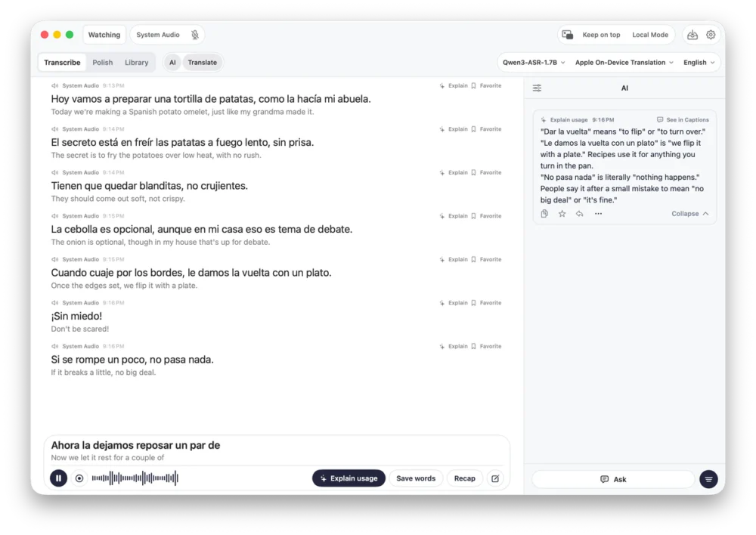Click Save words button
756x535 pixels.
click(416, 478)
